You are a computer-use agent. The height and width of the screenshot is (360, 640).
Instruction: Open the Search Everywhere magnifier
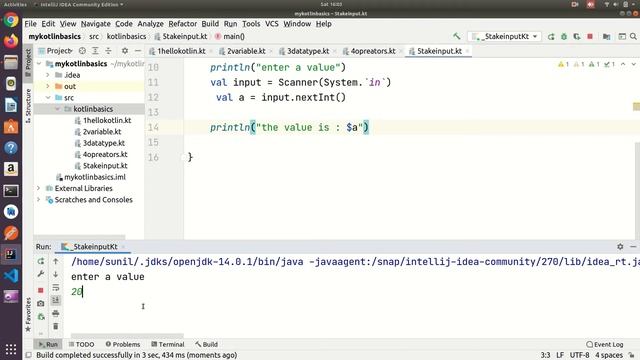(633, 36)
